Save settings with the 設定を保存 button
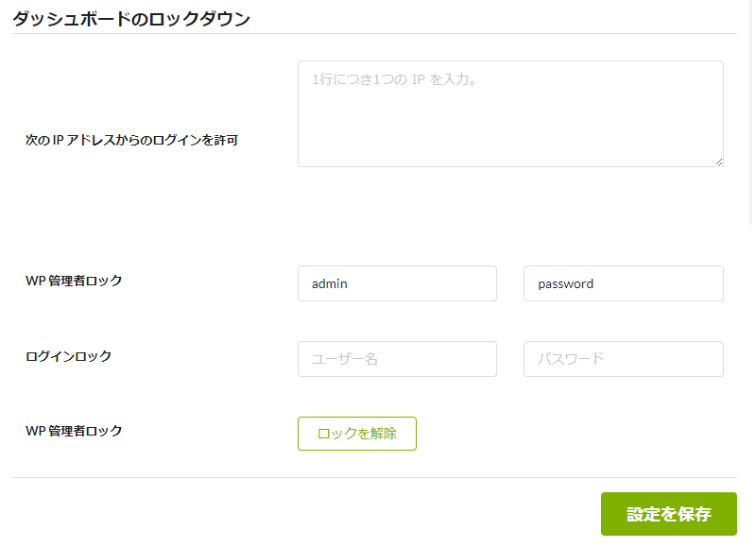 pos(669,514)
